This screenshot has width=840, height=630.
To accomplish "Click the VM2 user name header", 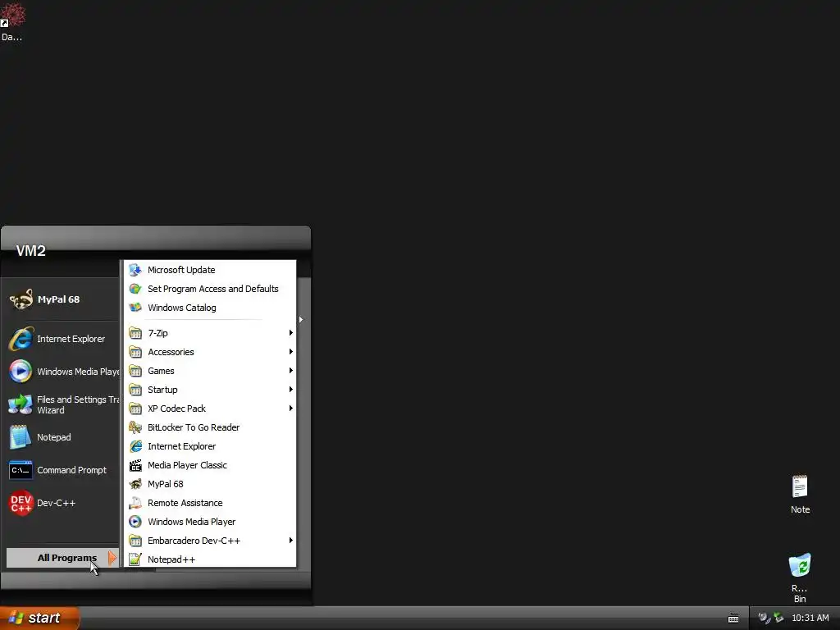I will click(x=30, y=251).
